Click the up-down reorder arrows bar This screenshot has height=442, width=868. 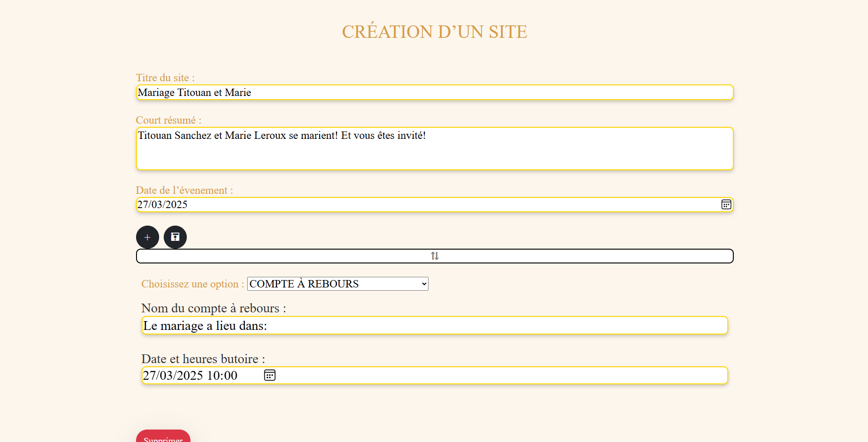click(435, 256)
